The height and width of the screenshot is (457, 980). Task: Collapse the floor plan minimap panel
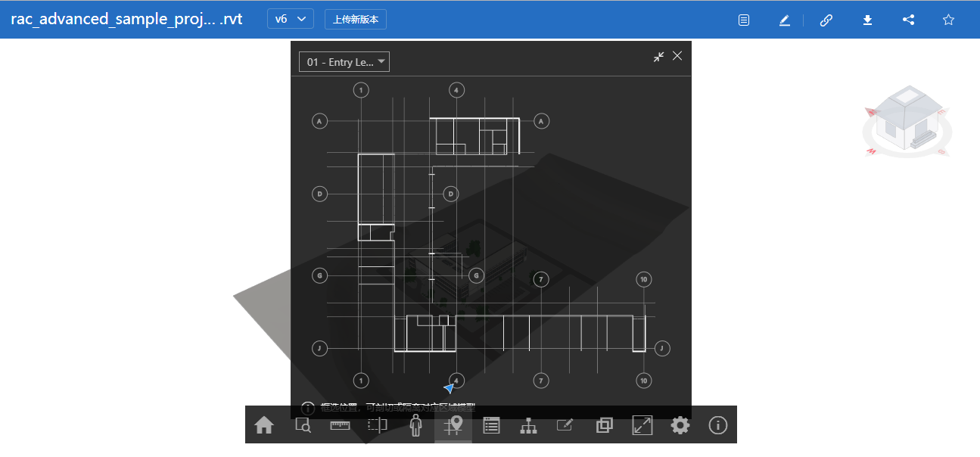click(x=659, y=57)
